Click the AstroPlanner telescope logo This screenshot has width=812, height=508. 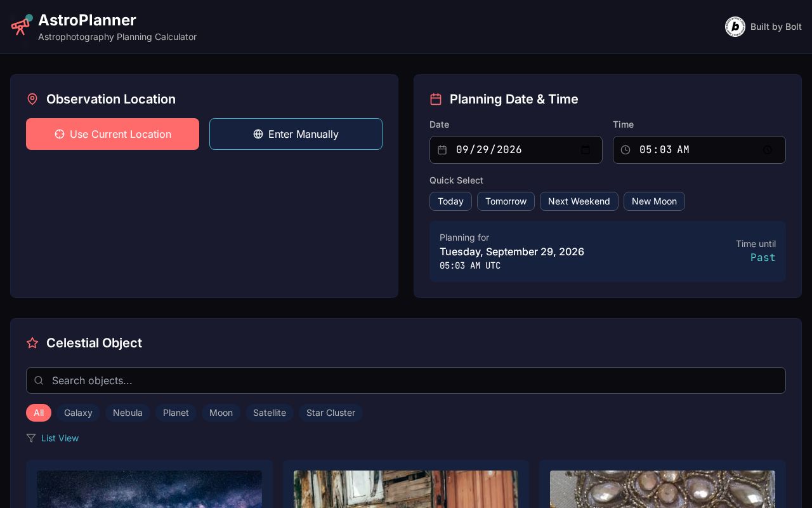[x=22, y=25]
